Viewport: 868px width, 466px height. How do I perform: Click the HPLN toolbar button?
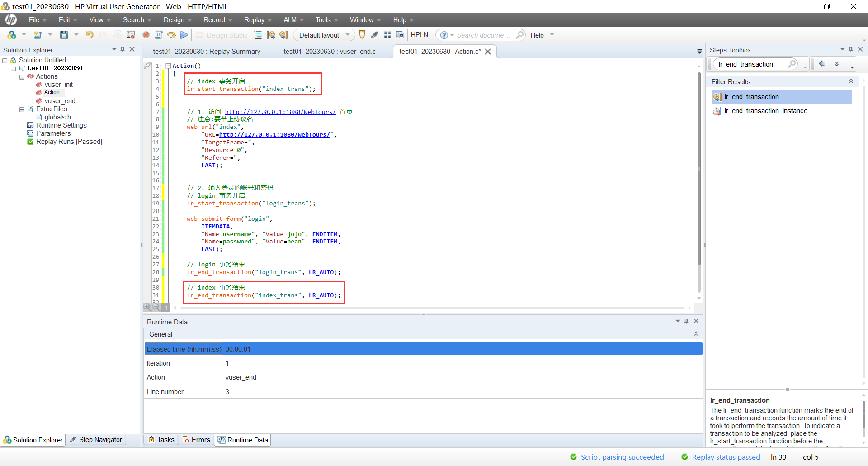click(419, 35)
